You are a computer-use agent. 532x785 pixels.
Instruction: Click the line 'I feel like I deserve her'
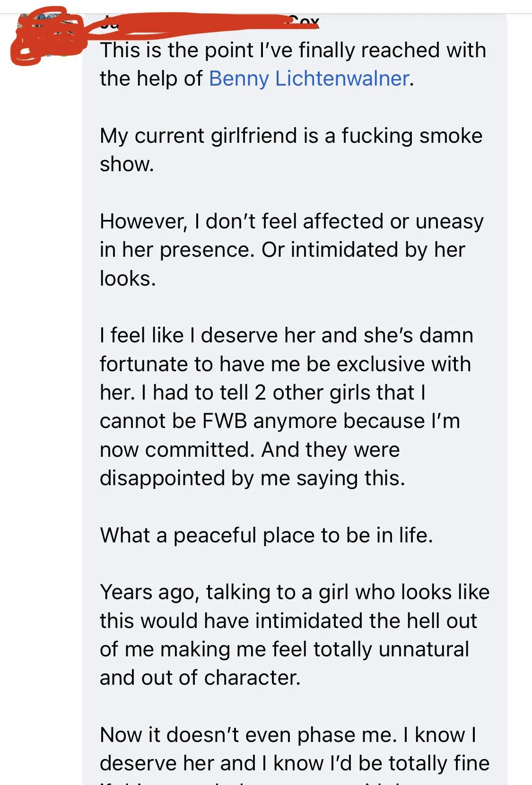click(286, 335)
